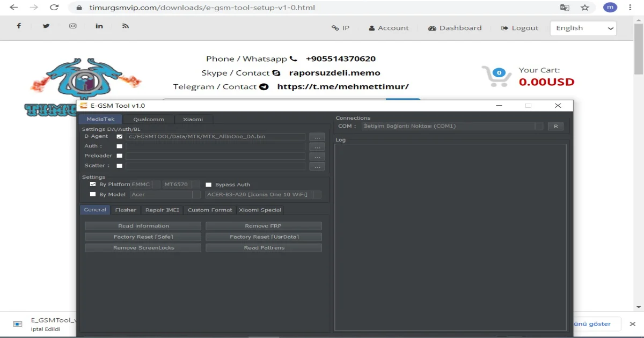Viewport: 644px width, 338px height.
Task: Open the Facebook social icon
Action: pyautogui.click(x=19, y=26)
